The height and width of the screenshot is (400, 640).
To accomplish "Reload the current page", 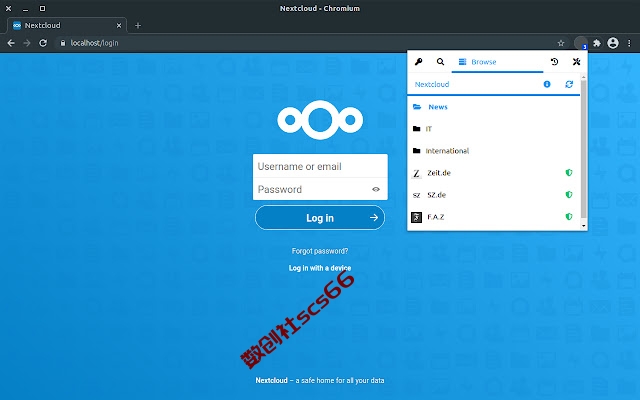I will [43, 43].
